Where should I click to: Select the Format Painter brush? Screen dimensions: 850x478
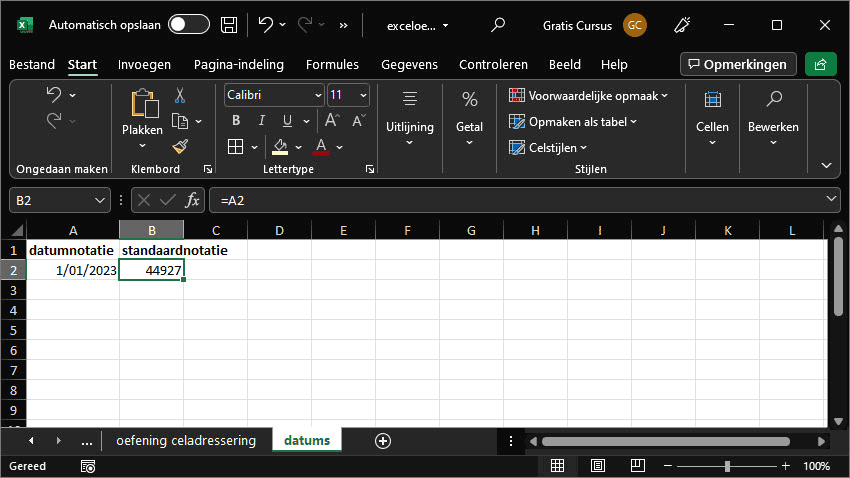180,146
